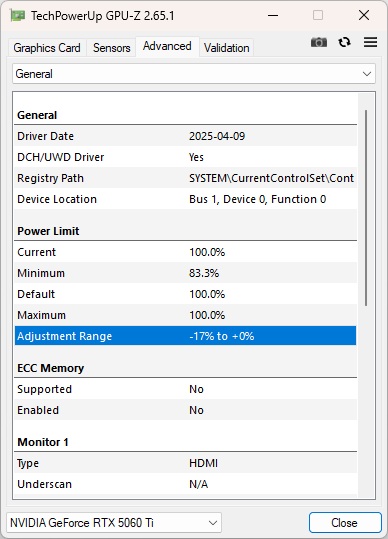This screenshot has height=539, width=388.
Task: Click the vertical scrollbar thumb
Action: [366, 208]
